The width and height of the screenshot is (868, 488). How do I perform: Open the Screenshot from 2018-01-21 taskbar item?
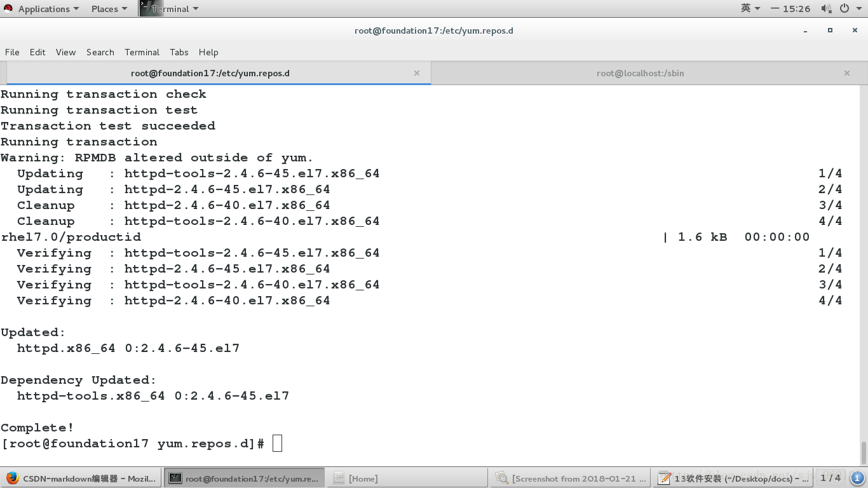point(571,478)
